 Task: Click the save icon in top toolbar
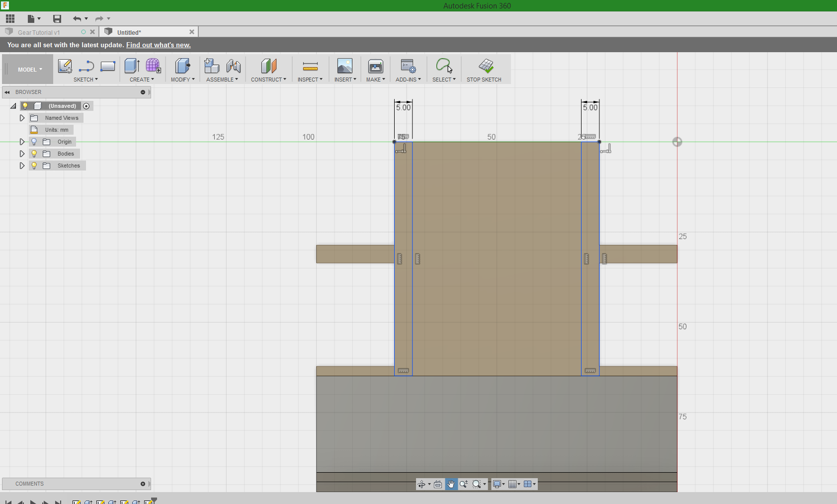(57, 19)
